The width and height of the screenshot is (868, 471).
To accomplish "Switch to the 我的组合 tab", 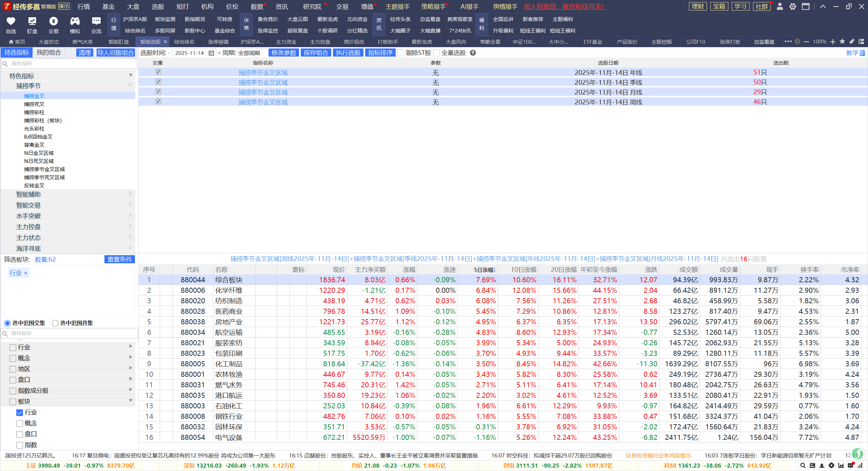I will pos(48,53).
